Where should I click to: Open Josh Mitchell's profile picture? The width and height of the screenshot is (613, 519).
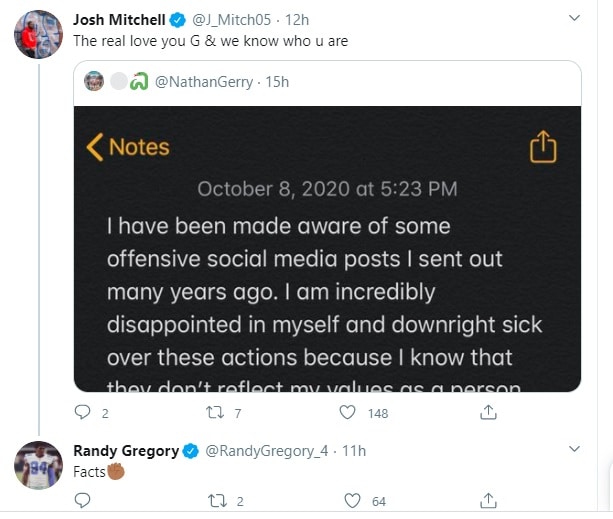pos(38,34)
